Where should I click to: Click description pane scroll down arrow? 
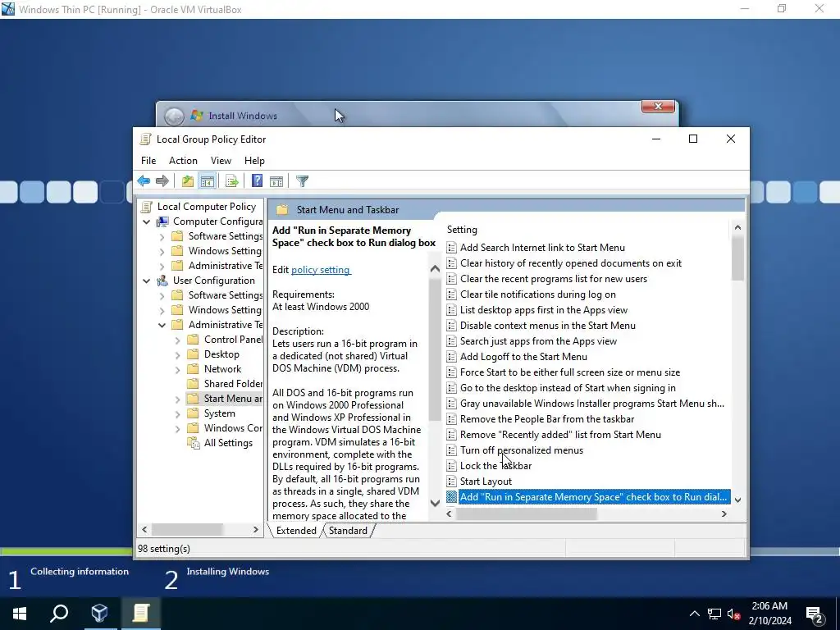click(x=435, y=503)
